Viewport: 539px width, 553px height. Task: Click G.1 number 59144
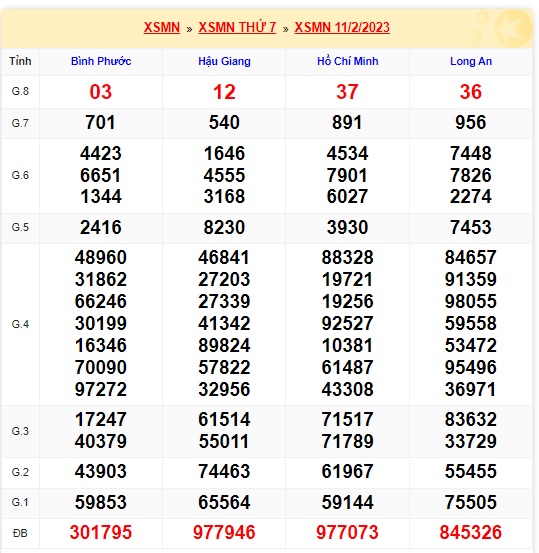click(x=347, y=502)
